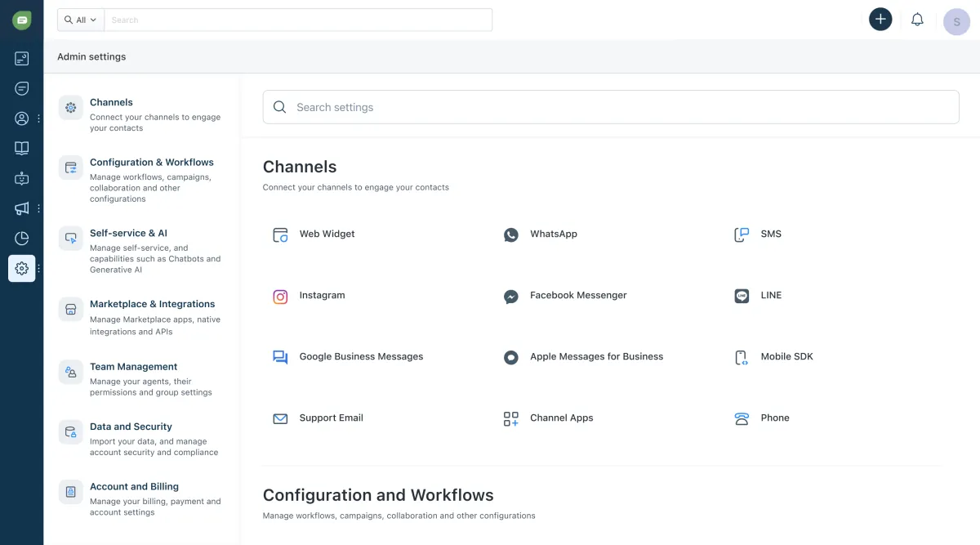Open the notifications bell
This screenshot has width=980, height=545.
pyautogui.click(x=917, y=19)
